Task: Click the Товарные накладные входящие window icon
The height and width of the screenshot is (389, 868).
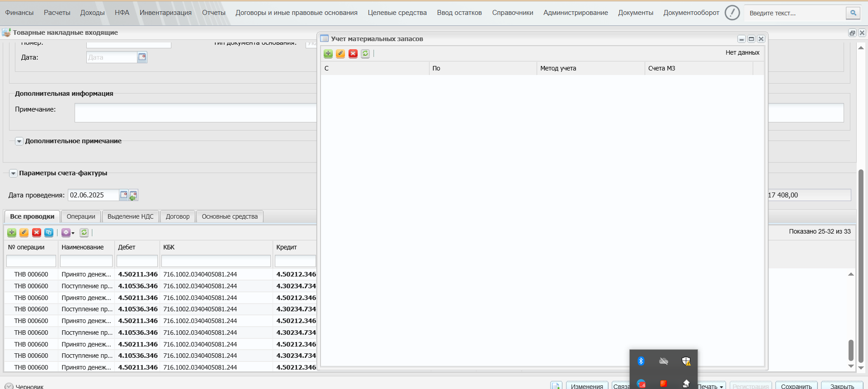Action: [x=6, y=33]
